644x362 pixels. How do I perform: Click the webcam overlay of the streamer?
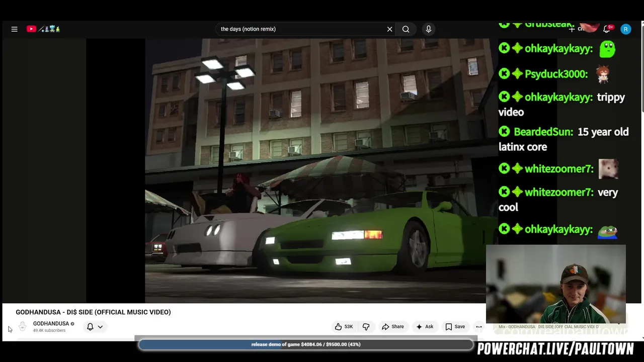tap(556, 284)
